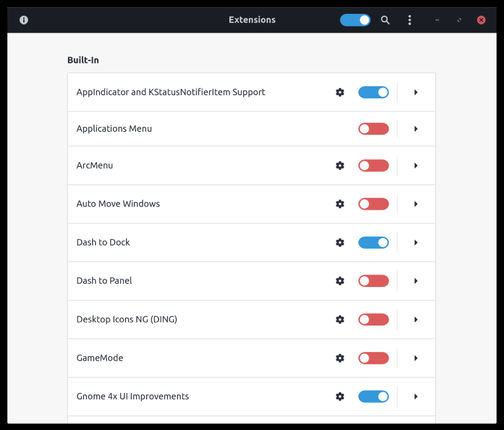Viewport: 504px width, 430px height.
Task: Open Auto Move Windows settings gear
Action: [x=340, y=204]
